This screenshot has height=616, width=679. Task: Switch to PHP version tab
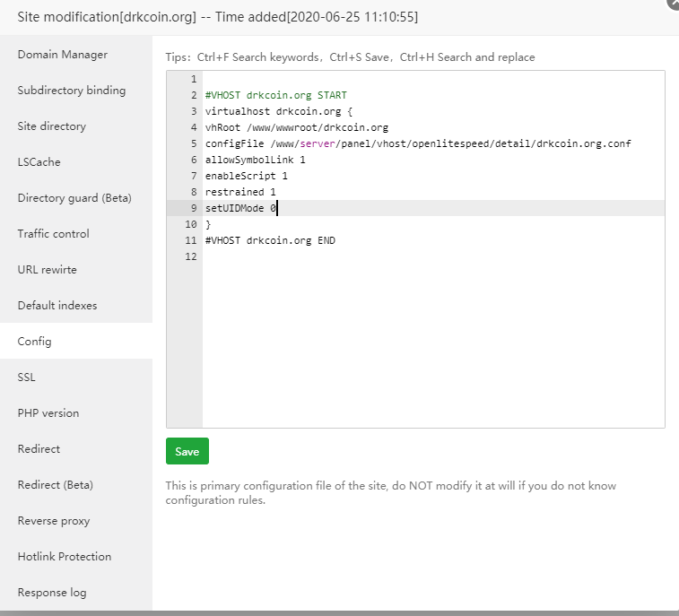48,413
